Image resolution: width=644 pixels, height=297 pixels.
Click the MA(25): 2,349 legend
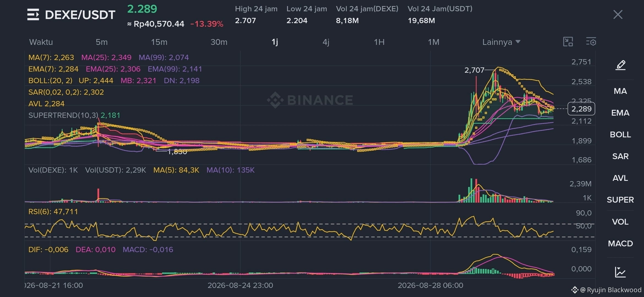106,57
